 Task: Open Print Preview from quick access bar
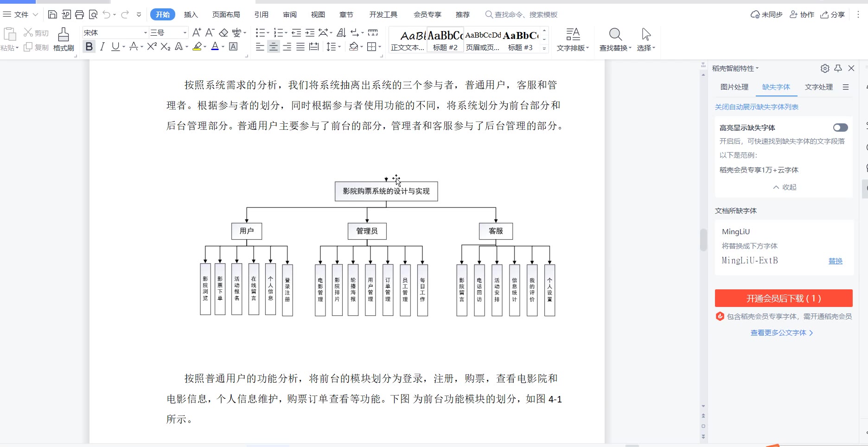coord(93,15)
